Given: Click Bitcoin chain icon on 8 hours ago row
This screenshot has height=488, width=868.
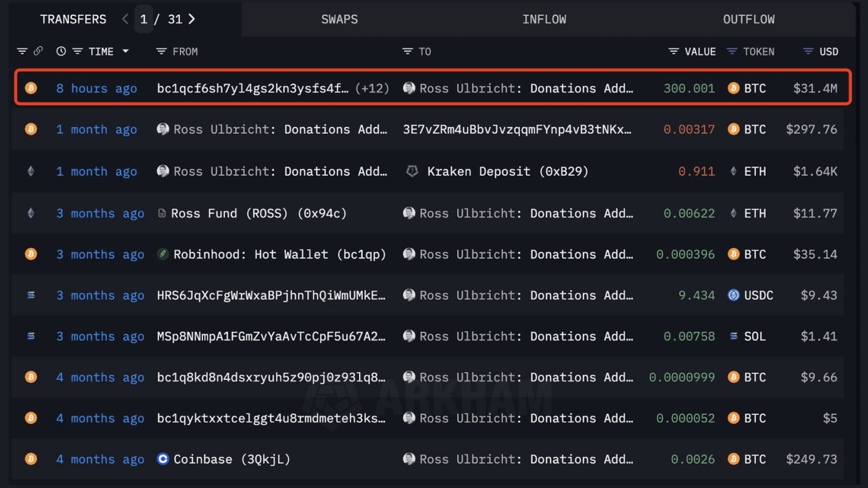Looking at the screenshot, I should pyautogui.click(x=31, y=88).
